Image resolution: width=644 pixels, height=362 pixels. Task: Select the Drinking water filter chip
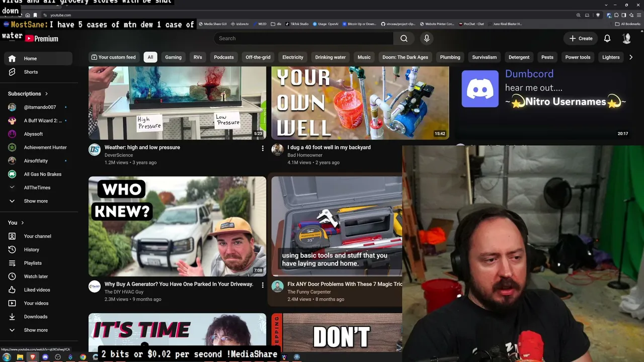[x=331, y=57]
